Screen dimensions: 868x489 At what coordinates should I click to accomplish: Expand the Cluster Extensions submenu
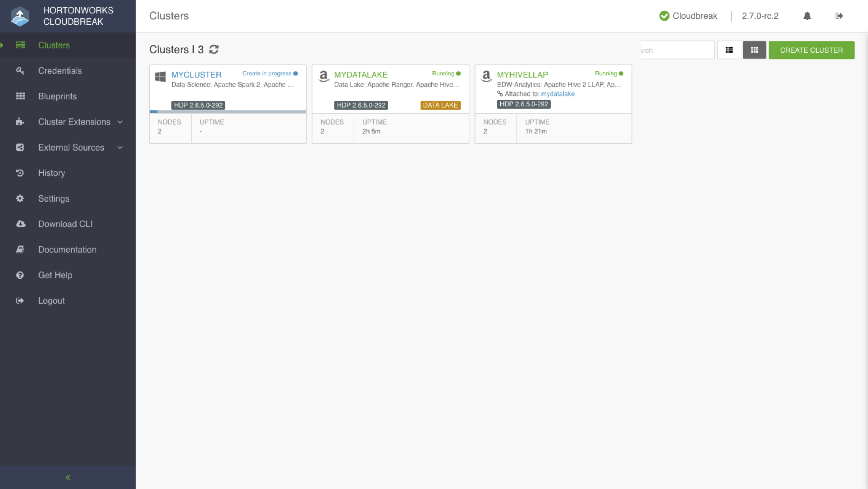120,122
